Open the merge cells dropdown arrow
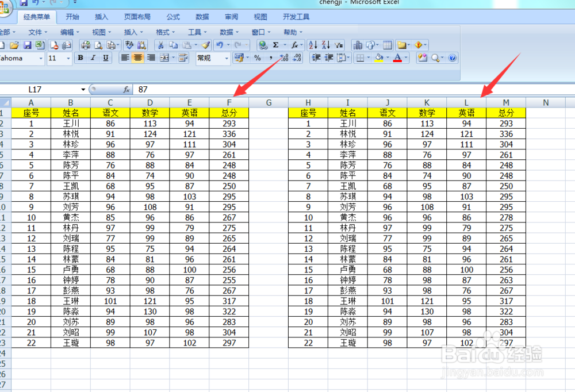575x392 pixels. click(173, 58)
